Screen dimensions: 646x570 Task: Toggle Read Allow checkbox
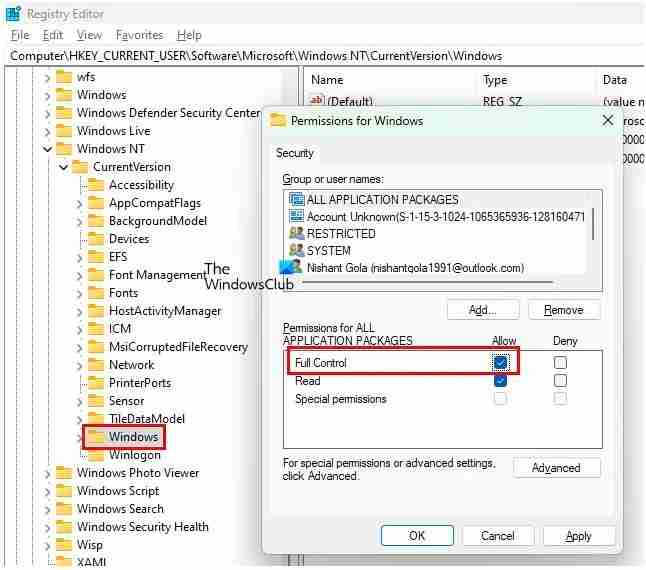click(501, 381)
